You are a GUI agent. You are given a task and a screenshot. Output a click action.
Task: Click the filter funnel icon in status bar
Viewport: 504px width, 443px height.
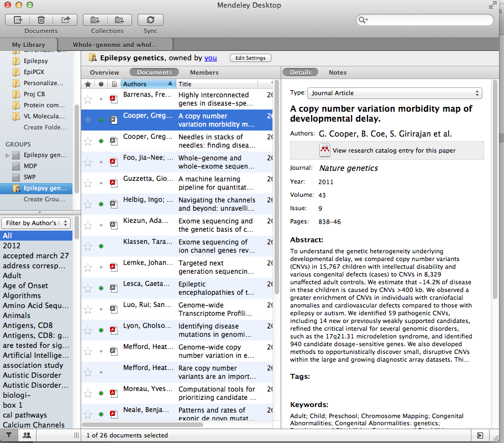coord(9,435)
